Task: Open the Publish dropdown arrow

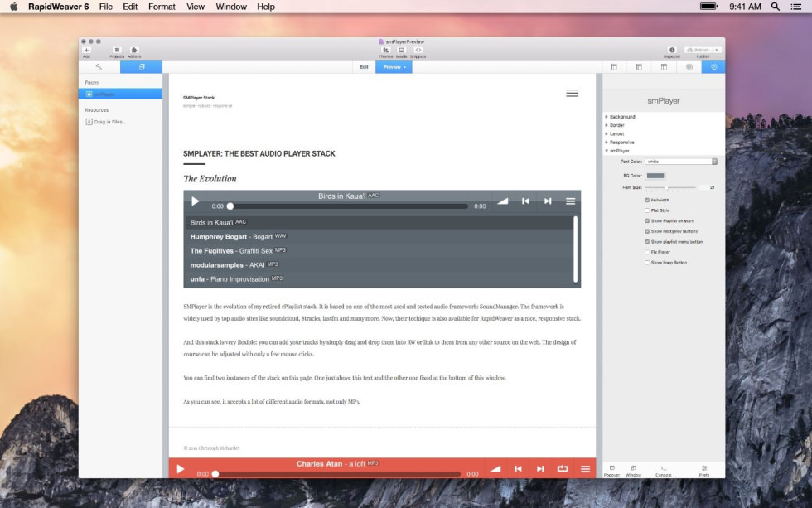Action: click(717, 50)
